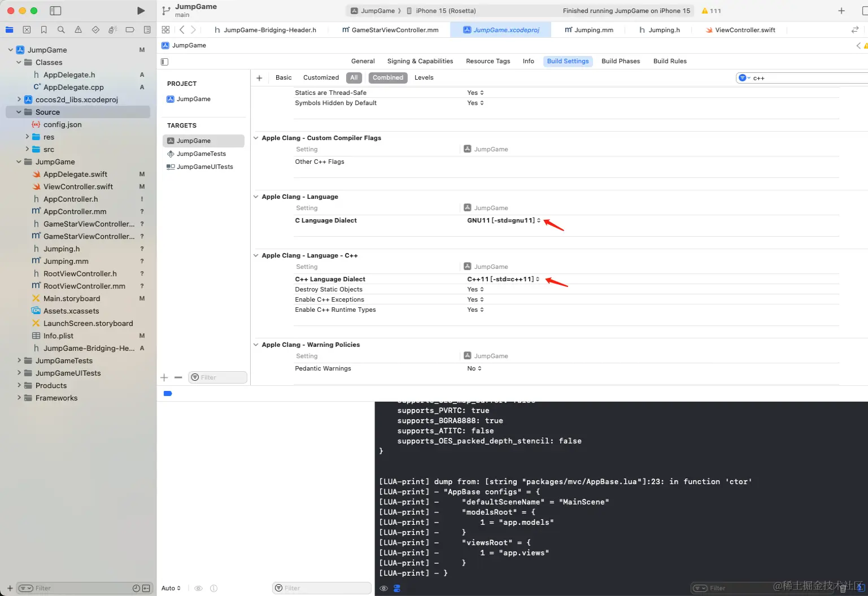Switch to Levels settings view
This screenshot has height=596, width=868.
[x=424, y=78]
